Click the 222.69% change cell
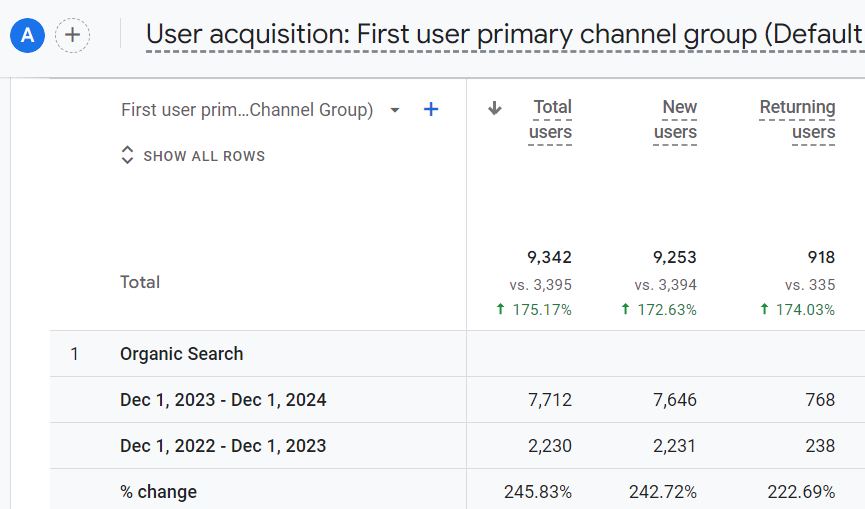865x509 pixels. pyautogui.click(x=801, y=492)
